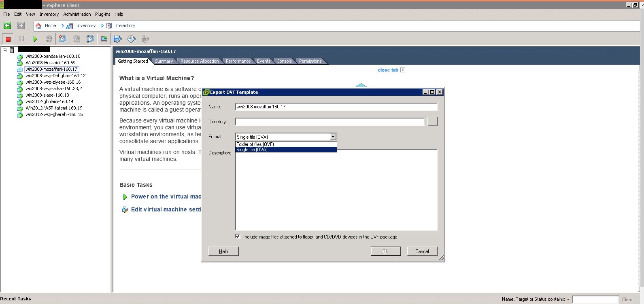Open the Administration menu
644x304 pixels.
(77, 14)
